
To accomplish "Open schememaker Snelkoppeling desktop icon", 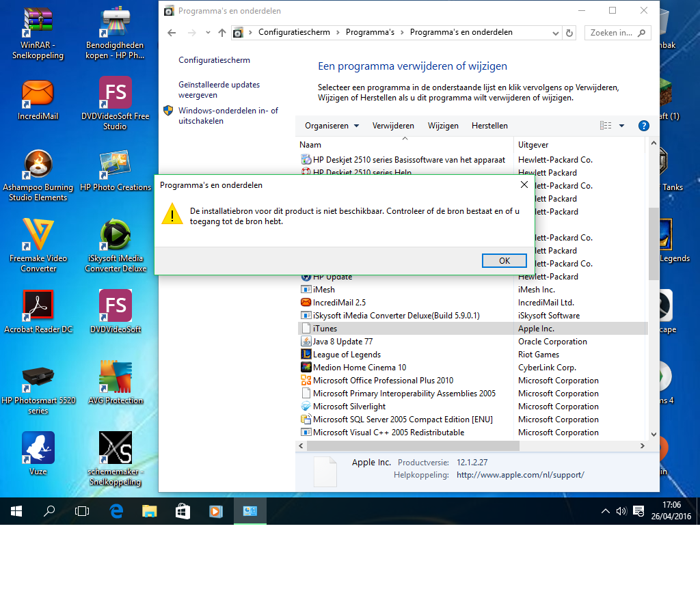I will pyautogui.click(x=115, y=458).
